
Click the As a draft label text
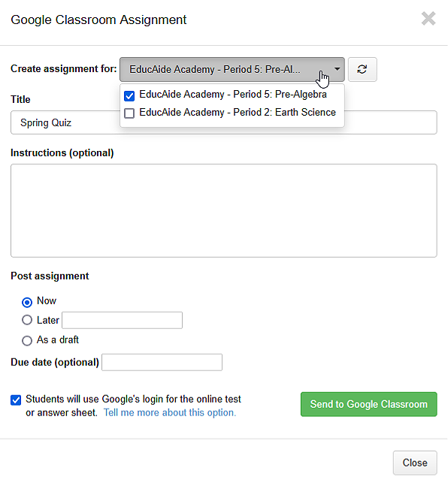(x=58, y=340)
